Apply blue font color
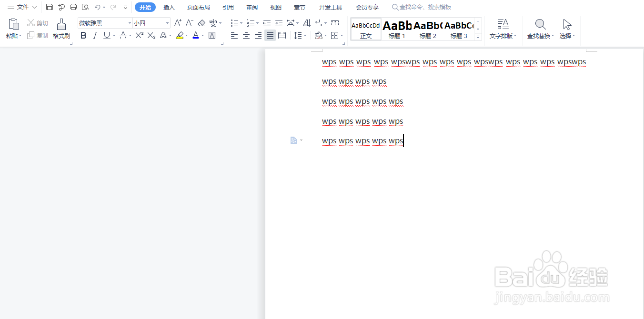The width and height of the screenshot is (644, 319). (196, 35)
